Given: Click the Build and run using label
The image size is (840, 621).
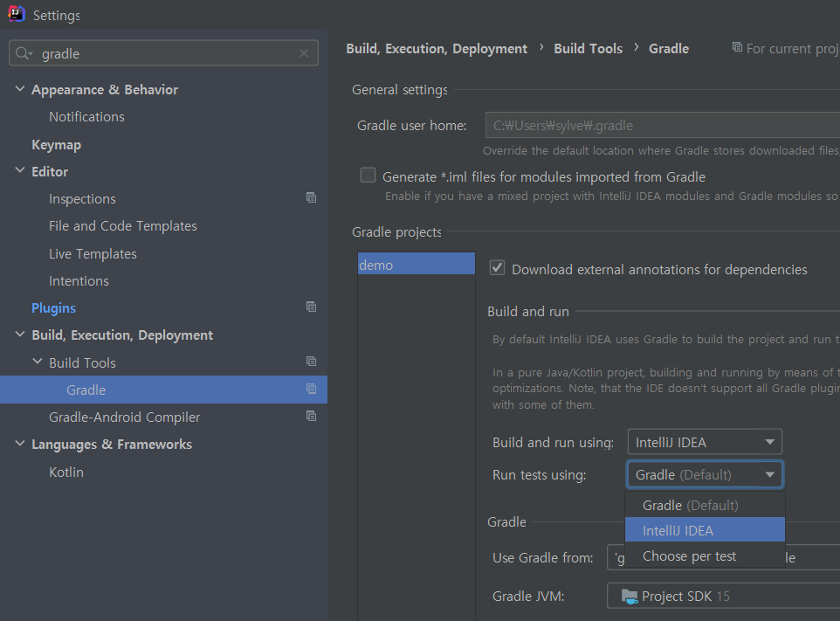Looking at the screenshot, I should [553, 443].
